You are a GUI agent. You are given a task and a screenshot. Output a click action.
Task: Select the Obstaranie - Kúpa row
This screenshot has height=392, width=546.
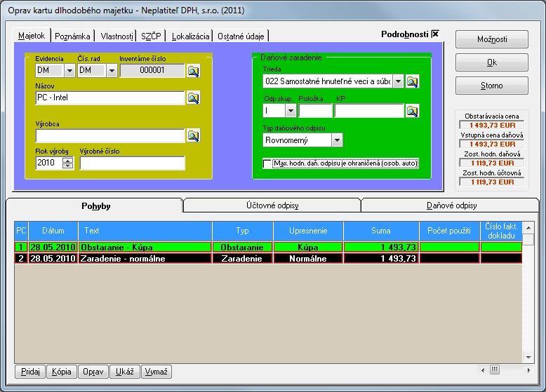point(268,248)
